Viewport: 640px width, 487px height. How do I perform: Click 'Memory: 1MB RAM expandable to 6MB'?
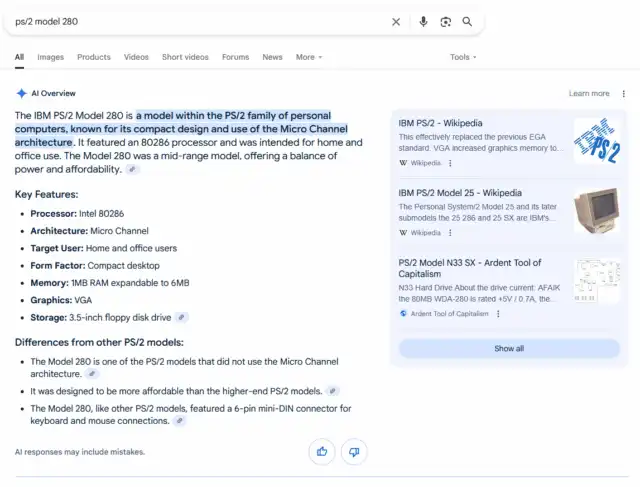tap(110, 283)
